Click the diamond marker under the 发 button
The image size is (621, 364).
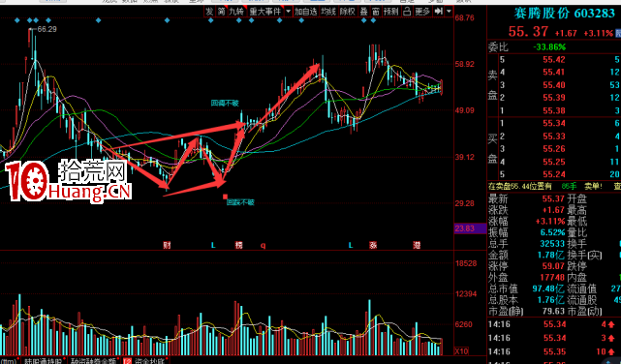[210, 20]
